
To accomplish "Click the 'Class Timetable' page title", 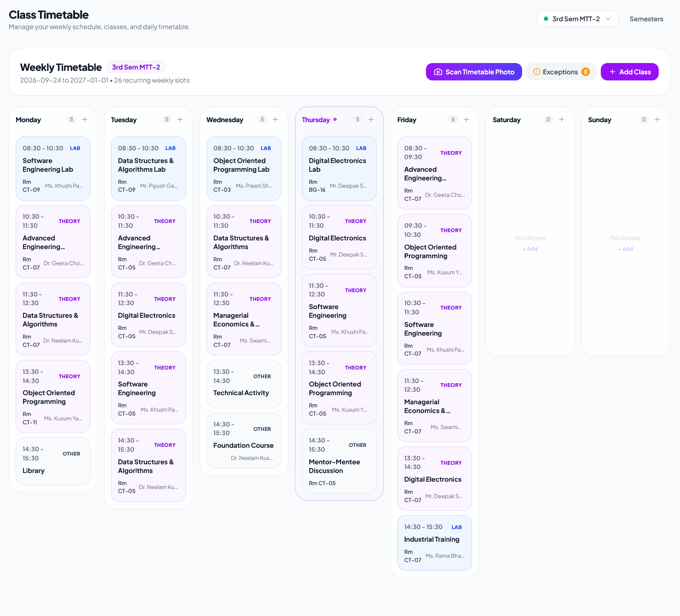I will (x=49, y=15).
